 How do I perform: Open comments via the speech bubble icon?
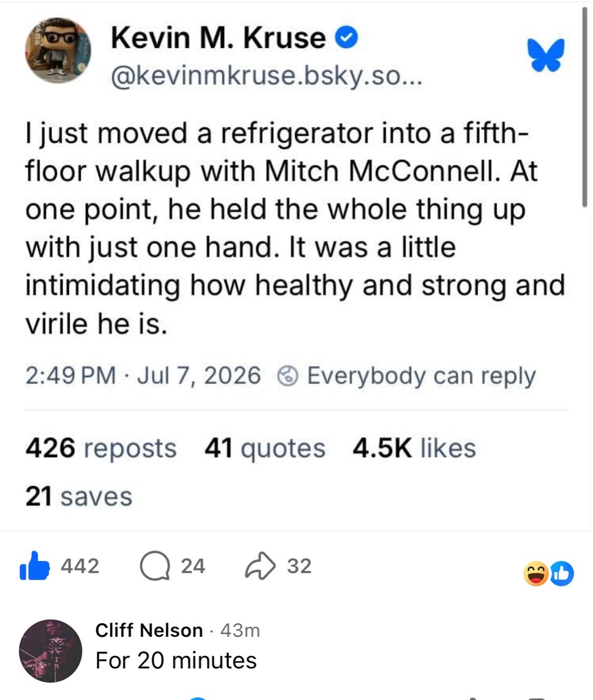(x=154, y=566)
